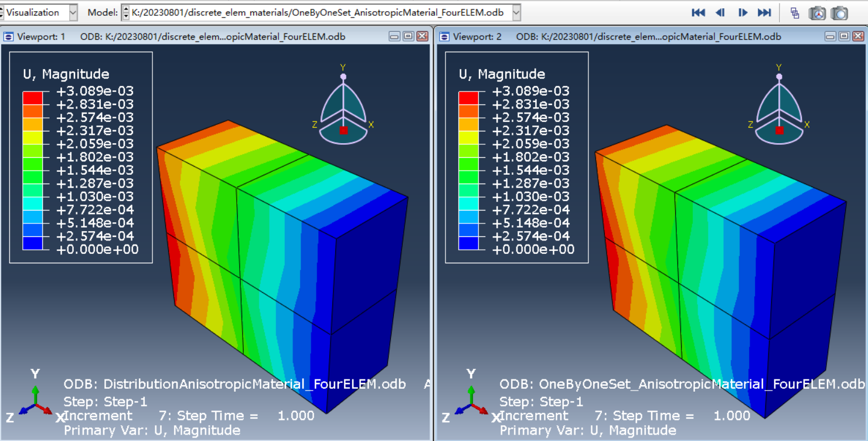The image size is (868, 441).
Task: Open the Visualization module dropdown
Action: pos(73,12)
